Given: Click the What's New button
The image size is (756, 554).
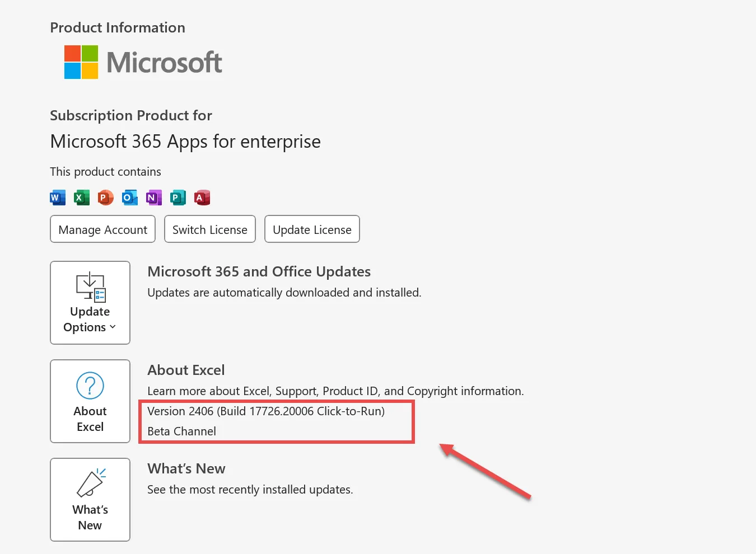Looking at the screenshot, I should click(90, 500).
